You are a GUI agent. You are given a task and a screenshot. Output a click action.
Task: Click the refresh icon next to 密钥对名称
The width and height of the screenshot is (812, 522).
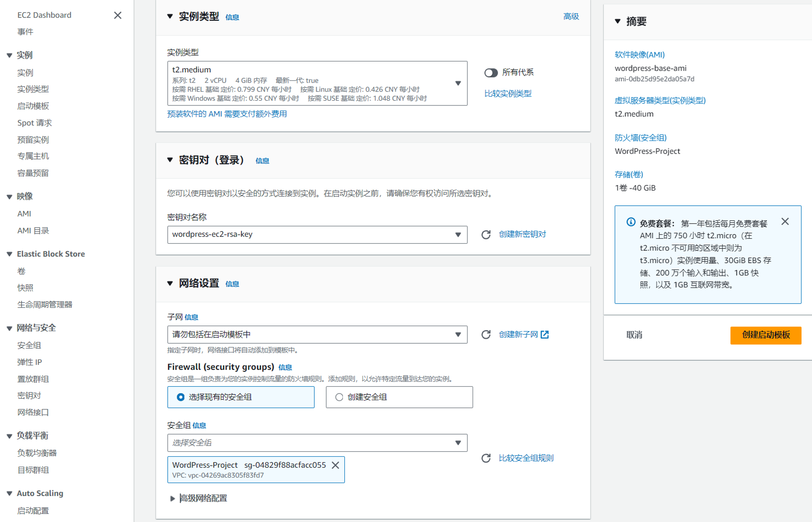click(x=485, y=234)
